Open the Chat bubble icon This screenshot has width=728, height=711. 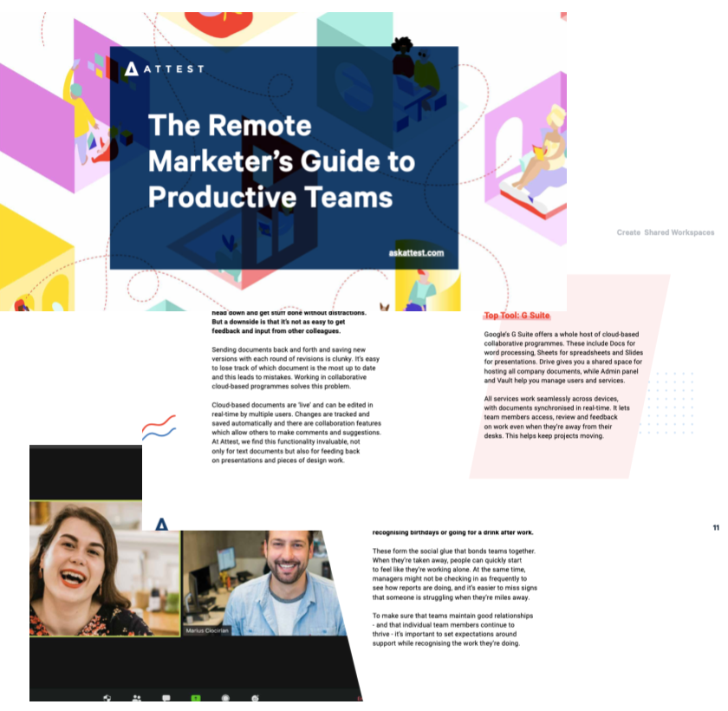(166, 697)
